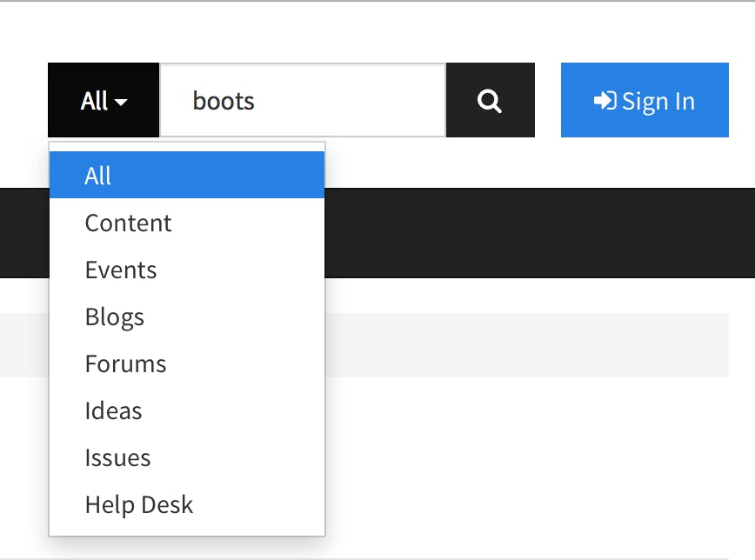Click the Sign In text label
This screenshot has height=560, width=755.
click(658, 101)
